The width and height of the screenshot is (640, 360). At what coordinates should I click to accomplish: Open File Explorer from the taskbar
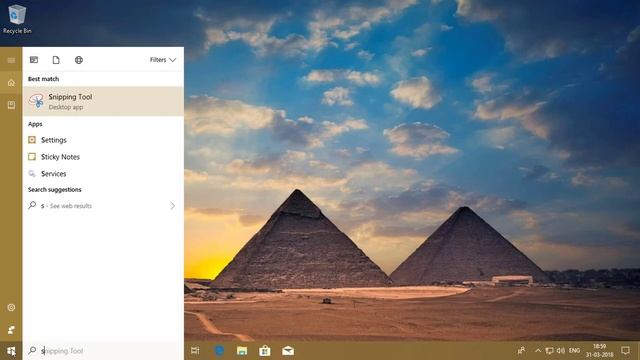tap(242, 351)
